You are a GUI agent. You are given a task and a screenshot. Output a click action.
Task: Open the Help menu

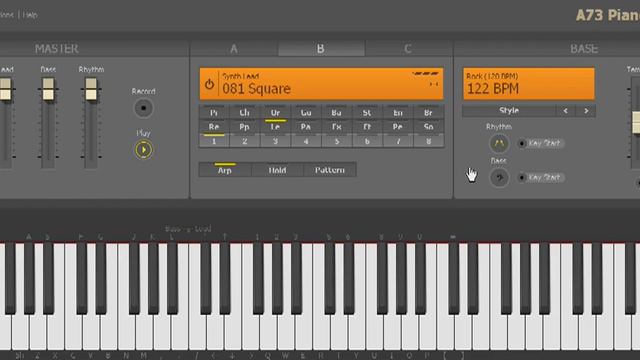point(30,15)
